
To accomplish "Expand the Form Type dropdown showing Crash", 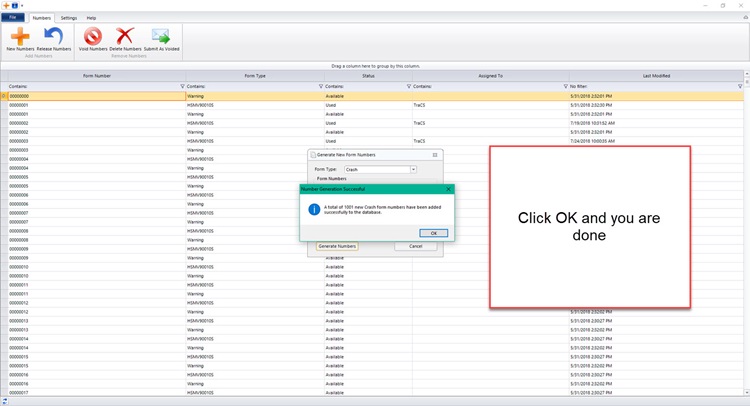I will [414, 170].
